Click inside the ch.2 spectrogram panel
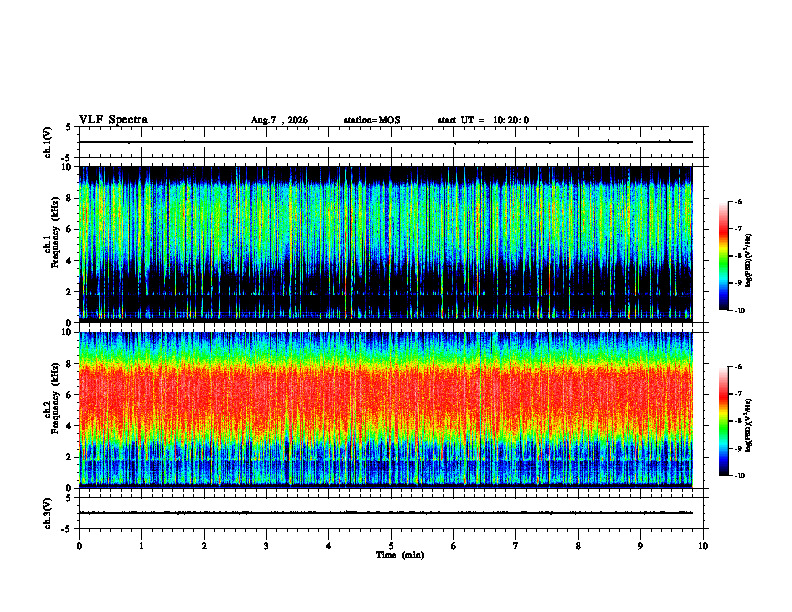Viewport: 792px width, 612px height. (386, 410)
